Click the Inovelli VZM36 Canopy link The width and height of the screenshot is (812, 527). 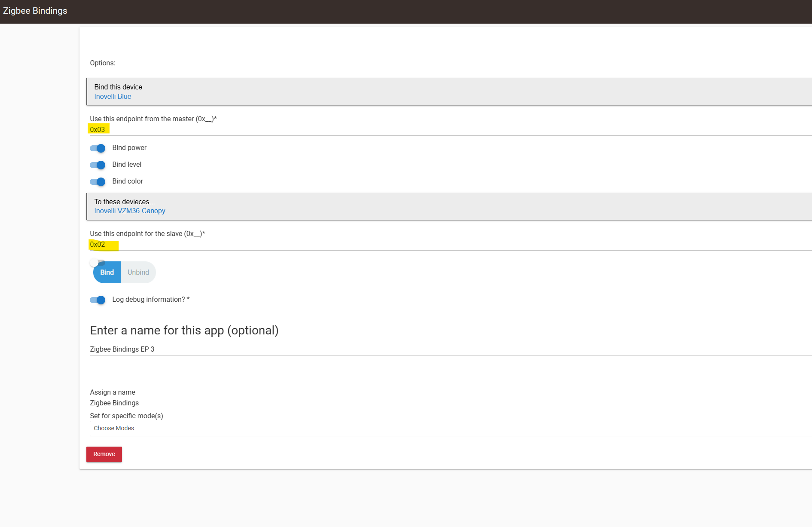point(129,211)
